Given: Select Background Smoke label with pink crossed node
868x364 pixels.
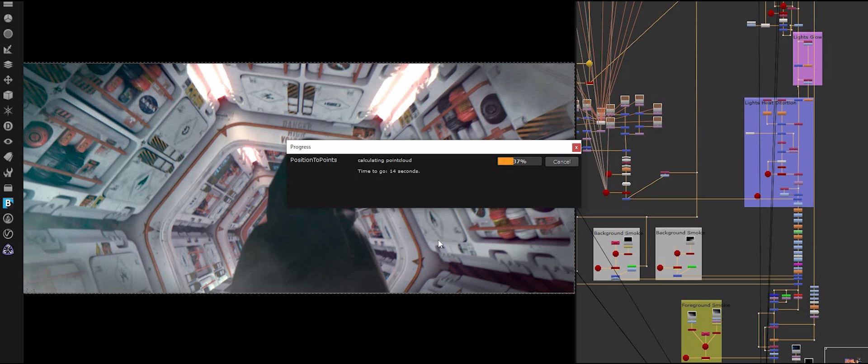Looking at the screenshot, I should [618, 233].
